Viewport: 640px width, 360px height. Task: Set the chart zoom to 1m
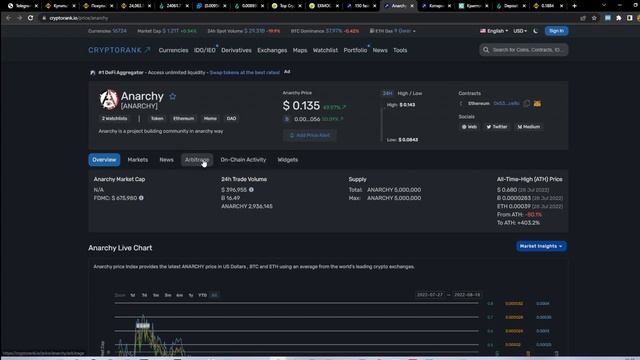tap(156, 295)
